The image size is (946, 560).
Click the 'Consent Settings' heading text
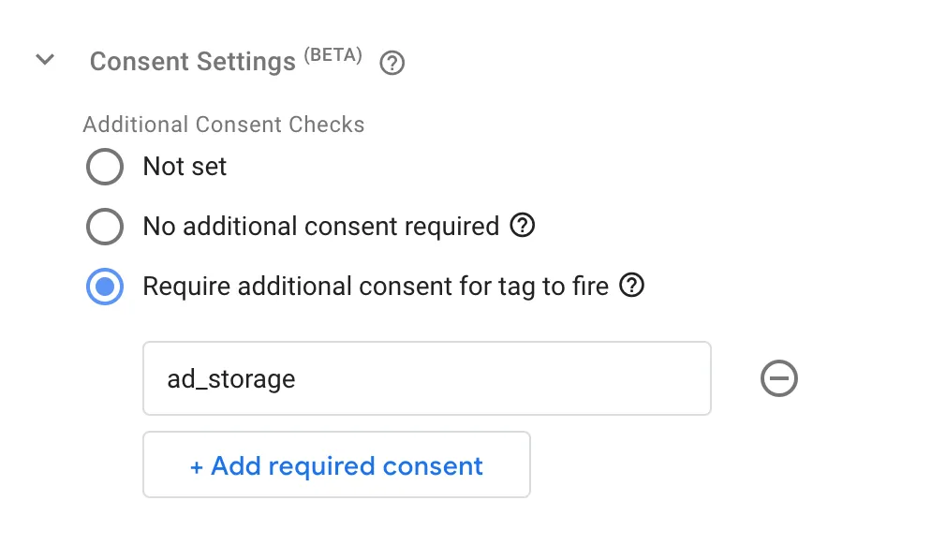[192, 62]
